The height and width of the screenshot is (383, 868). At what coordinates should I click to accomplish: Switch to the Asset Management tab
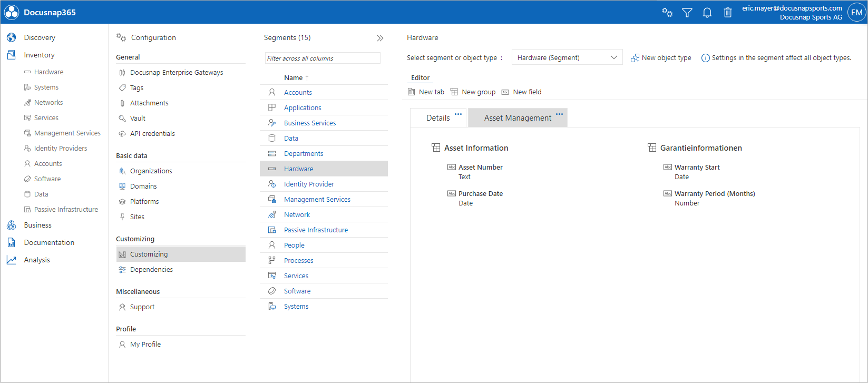(x=518, y=117)
